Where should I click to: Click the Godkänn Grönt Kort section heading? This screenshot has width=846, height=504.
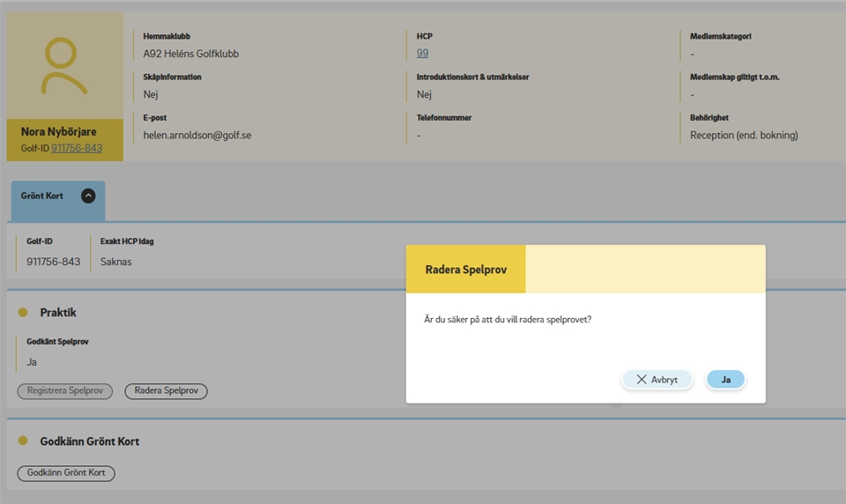tap(90, 441)
